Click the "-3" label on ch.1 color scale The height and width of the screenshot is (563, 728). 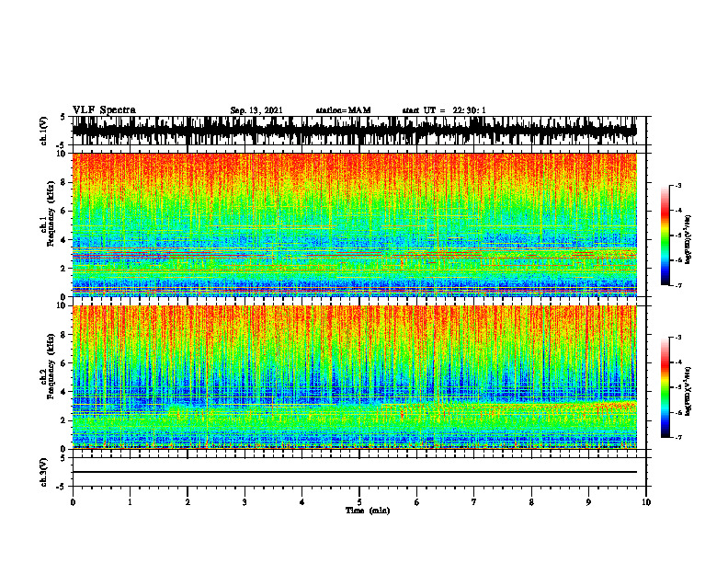click(678, 185)
